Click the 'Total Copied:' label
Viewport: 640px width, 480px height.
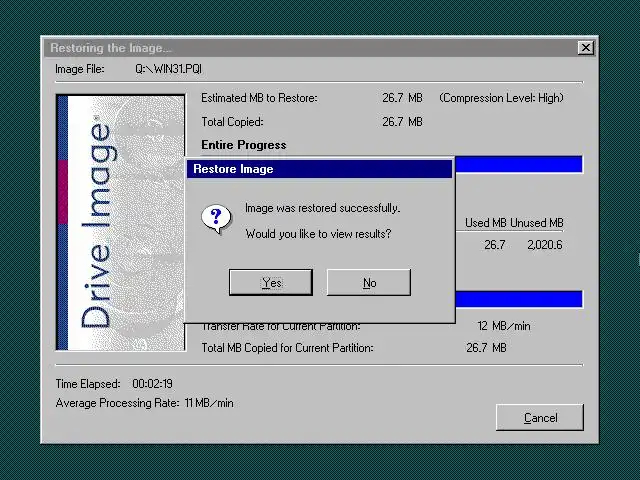click(232, 122)
